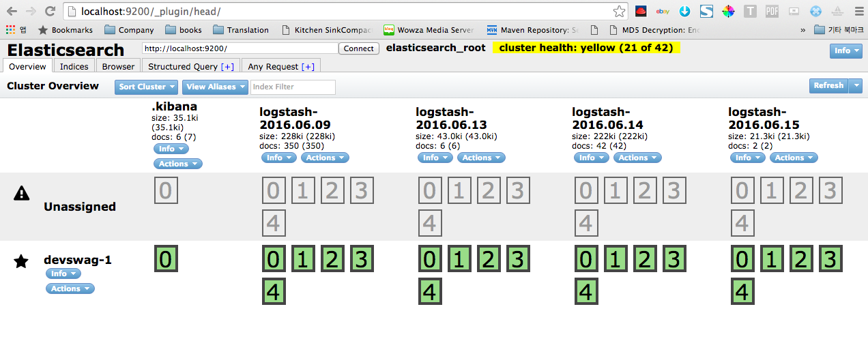The image size is (868, 354).
Task: Open logstash-2016.06.13 Actions dropdown
Action: (481, 158)
